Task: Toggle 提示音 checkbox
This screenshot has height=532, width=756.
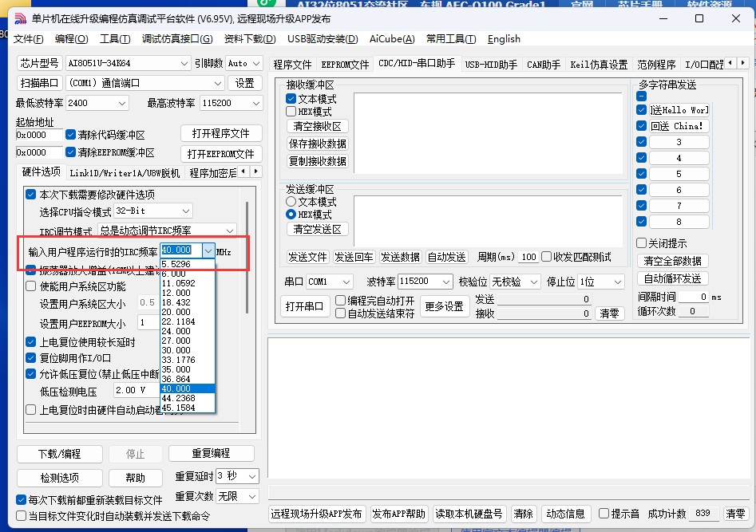Action: coord(604,513)
